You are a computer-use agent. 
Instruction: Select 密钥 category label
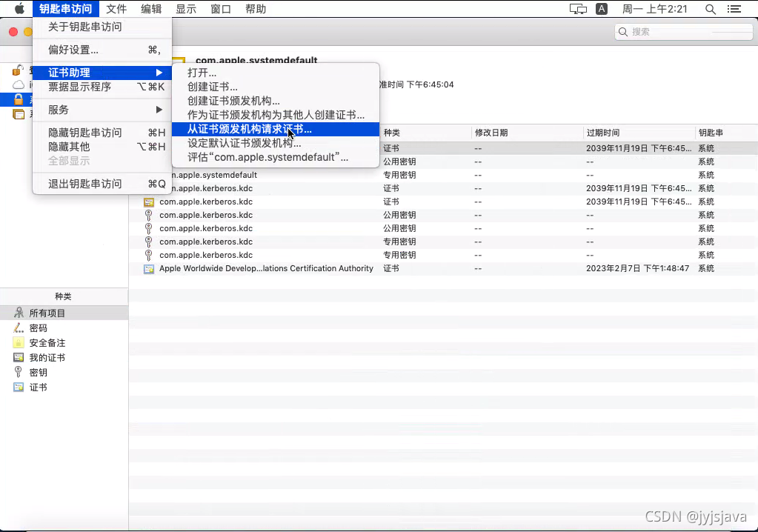tap(39, 372)
